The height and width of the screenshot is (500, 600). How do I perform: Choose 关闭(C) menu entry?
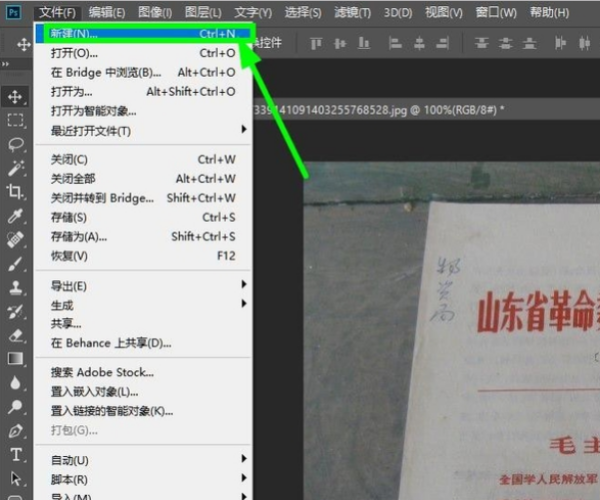pos(143,159)
